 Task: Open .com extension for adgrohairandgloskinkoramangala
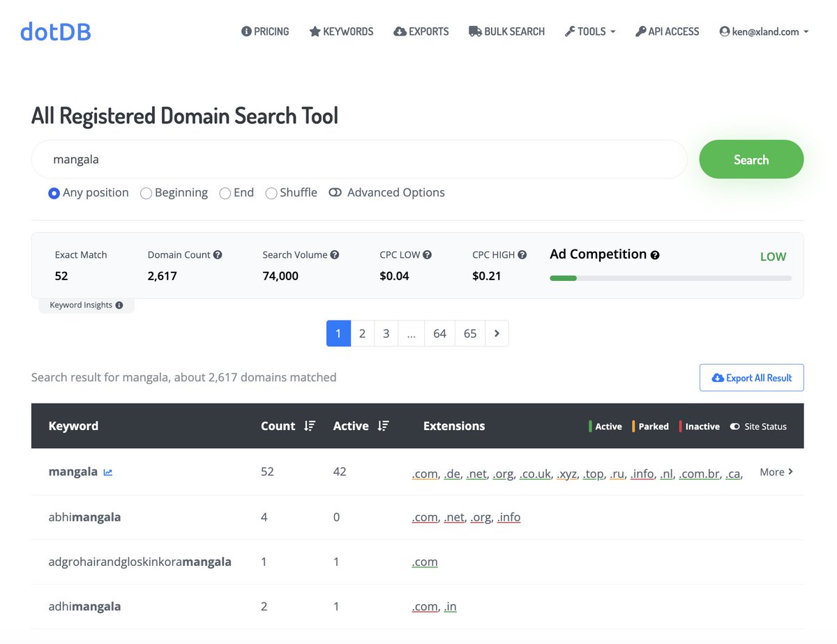coord(425,562)
